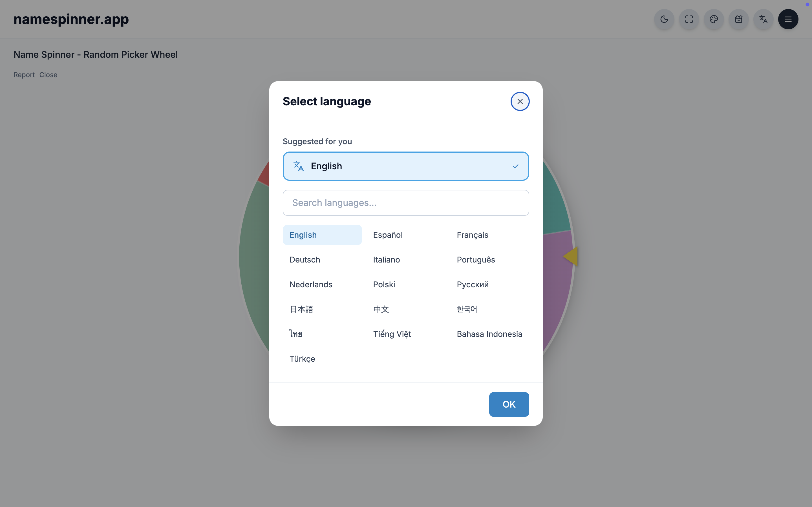This screenshot has width=812, height=507.
Task: Open the color theme palette icon
Action: pos(714,19)
